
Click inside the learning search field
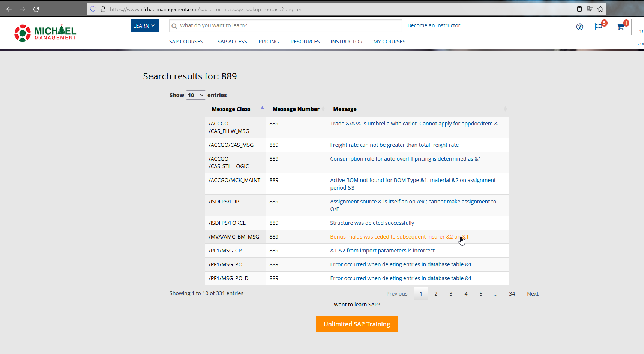click(285, 25)
